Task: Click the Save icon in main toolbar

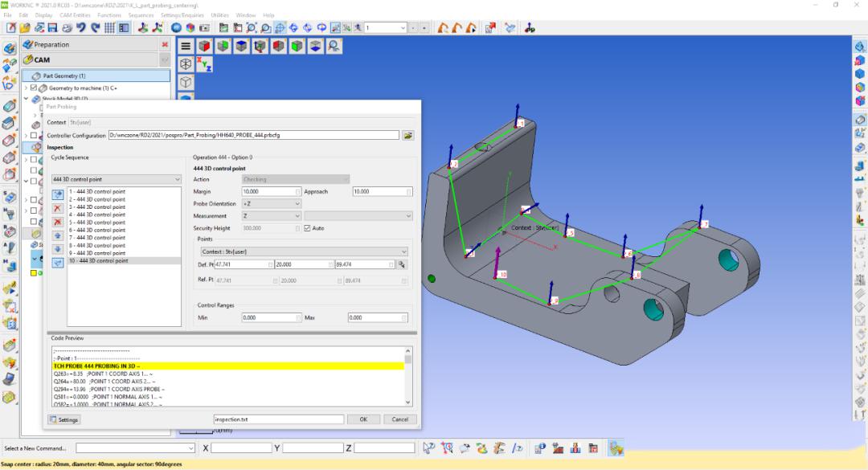Action: [51, 28]
